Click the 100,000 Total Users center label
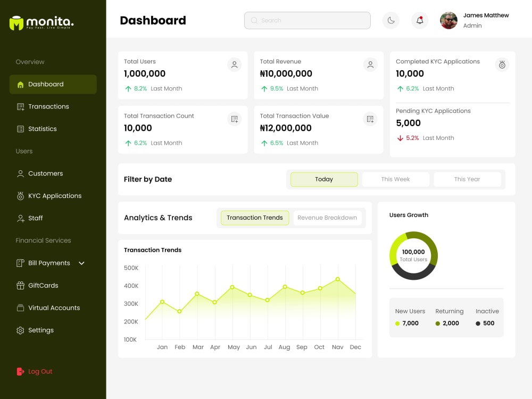 pyautogui.click(x=413, y=255)
